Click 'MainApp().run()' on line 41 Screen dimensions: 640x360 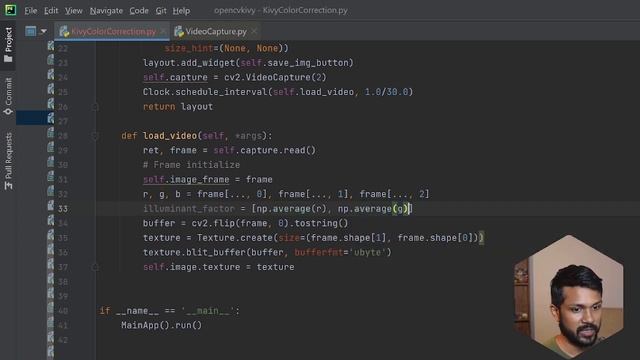(x=161, y=325)
